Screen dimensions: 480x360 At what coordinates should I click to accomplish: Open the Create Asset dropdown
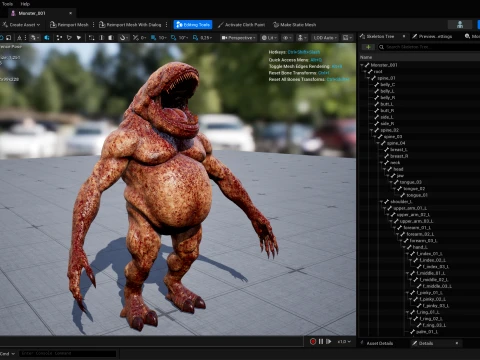coord(21,25)
